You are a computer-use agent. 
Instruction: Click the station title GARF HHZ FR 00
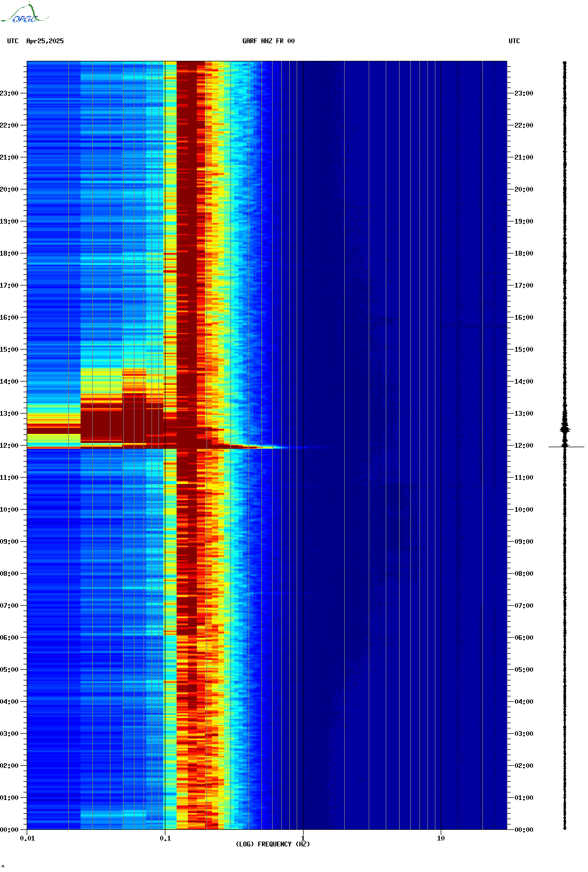click(x=268, y=41)
